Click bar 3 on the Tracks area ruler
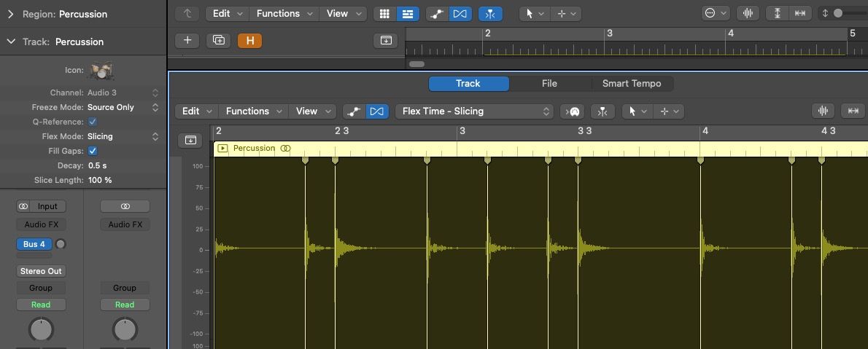868x349 pixels. point(609,34)
